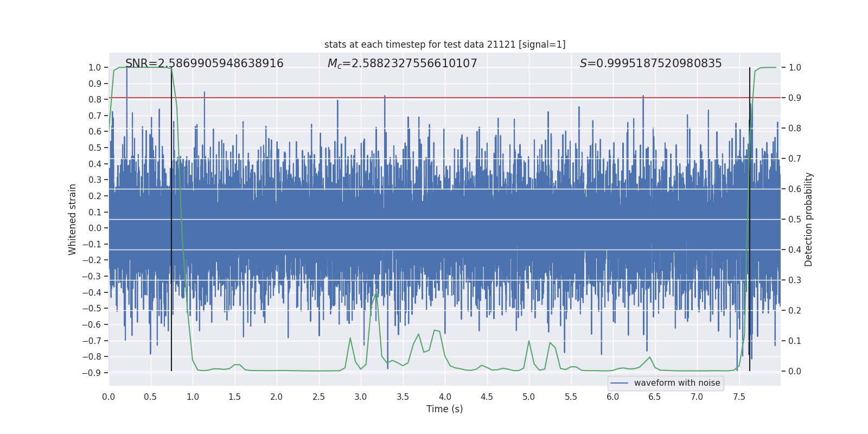
Task: Select the 7.5 tick label on time axis
Action: coord(739,397)
